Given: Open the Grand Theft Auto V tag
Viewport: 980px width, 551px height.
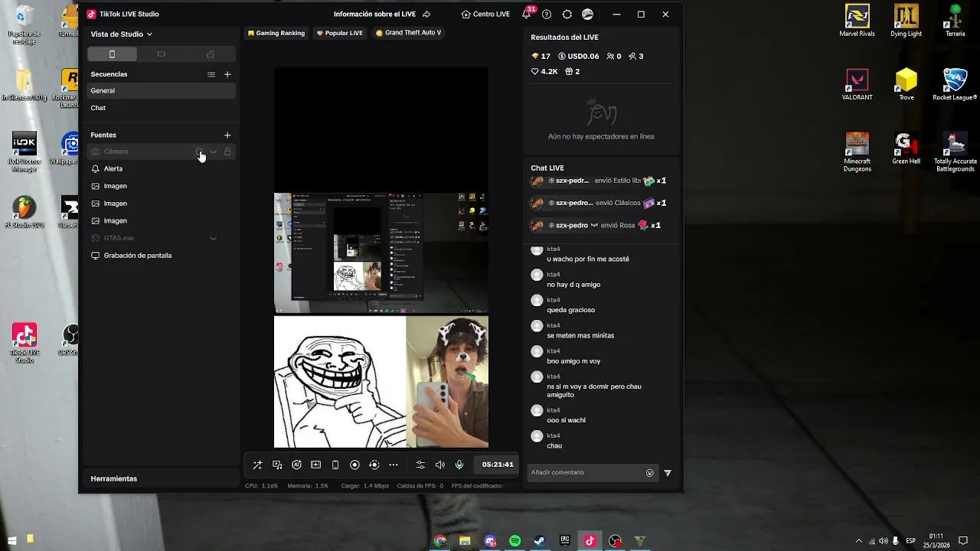Looking at the screenshot, I should point(408,33).
